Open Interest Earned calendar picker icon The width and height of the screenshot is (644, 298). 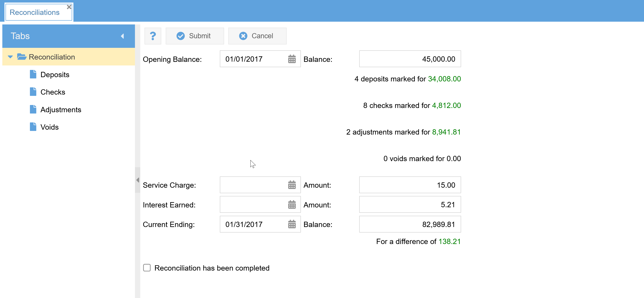292,205
